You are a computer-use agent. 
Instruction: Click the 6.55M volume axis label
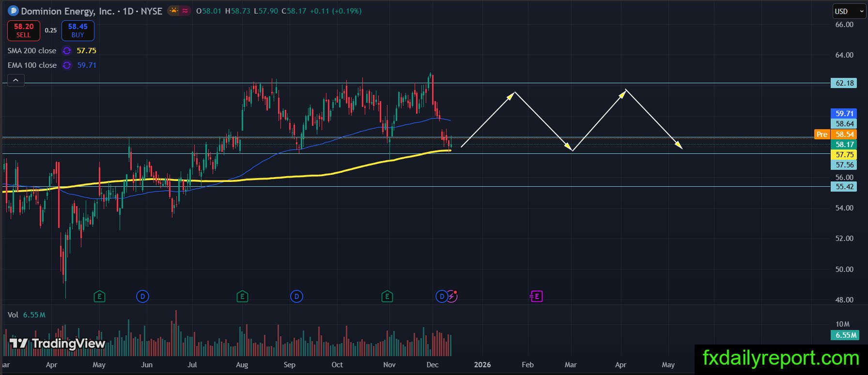(x=845, y=335)
